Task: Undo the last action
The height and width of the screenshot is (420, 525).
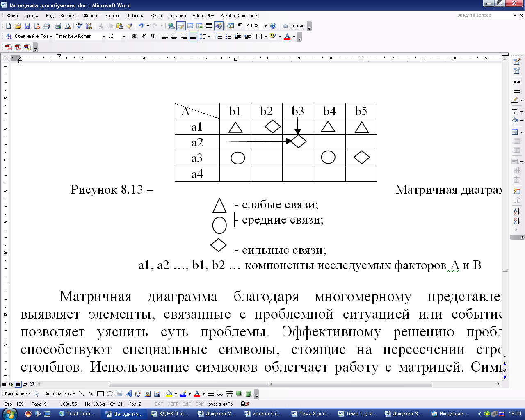Action: [141, 26]
